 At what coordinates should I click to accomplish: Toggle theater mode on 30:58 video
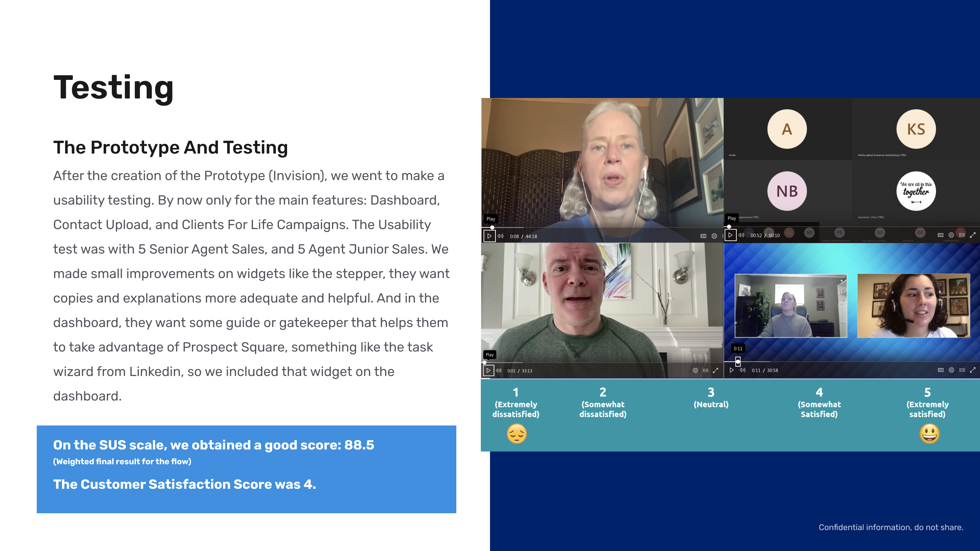click(x=962, y=370)
